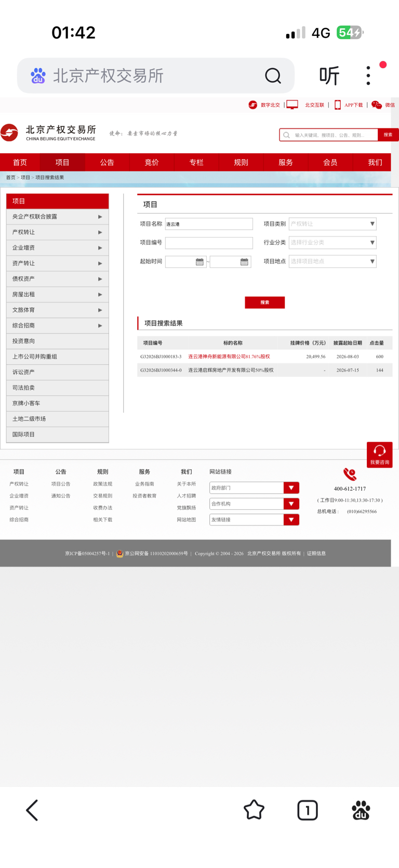Open Baidu home paw icon in bottom bar
The width and height of the screenshot is (399, 868).
pos(361,810)
